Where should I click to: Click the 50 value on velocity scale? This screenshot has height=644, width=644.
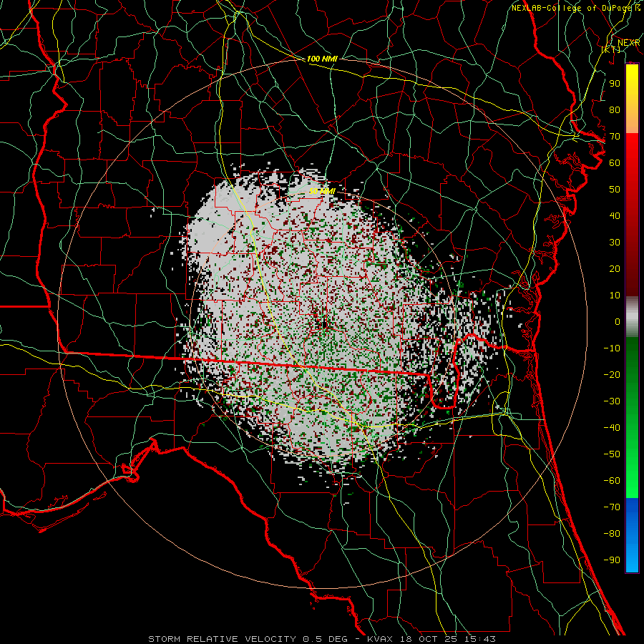tap(615, 190)
